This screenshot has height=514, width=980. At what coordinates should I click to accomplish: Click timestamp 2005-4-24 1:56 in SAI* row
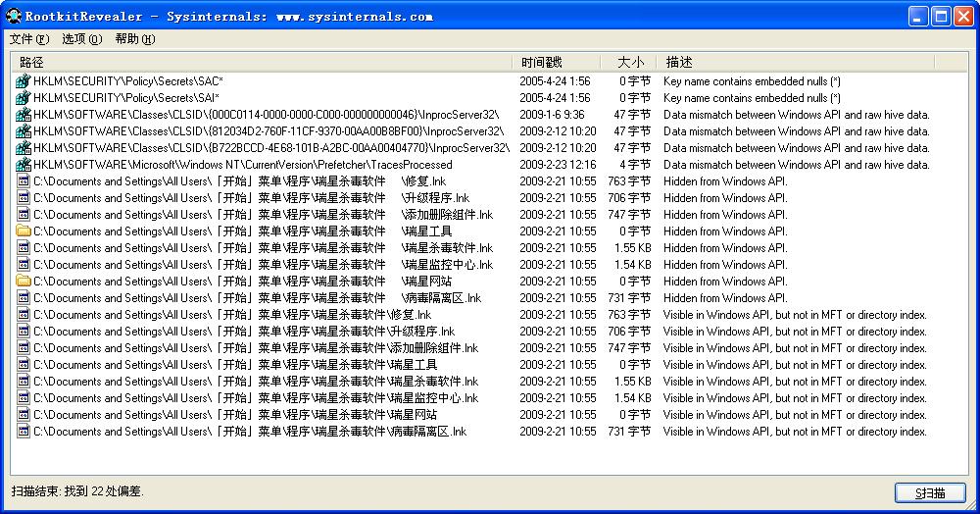[555, 97]
